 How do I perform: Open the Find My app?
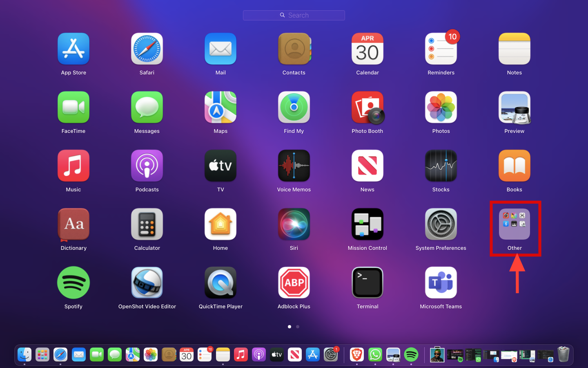tap(294, 108)
